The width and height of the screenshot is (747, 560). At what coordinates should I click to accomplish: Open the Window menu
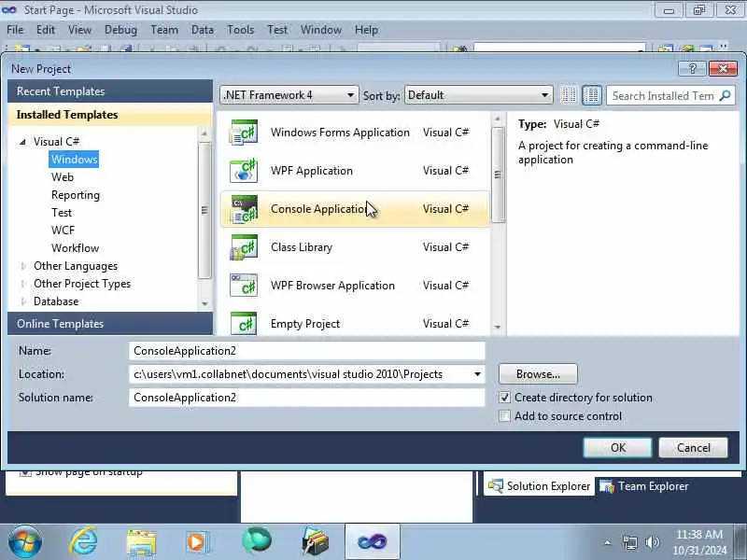[320, 30]
